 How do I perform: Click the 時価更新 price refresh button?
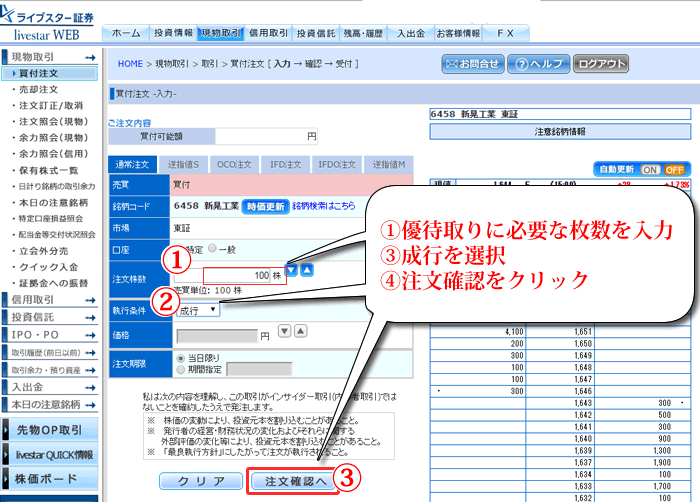(266, 206)
